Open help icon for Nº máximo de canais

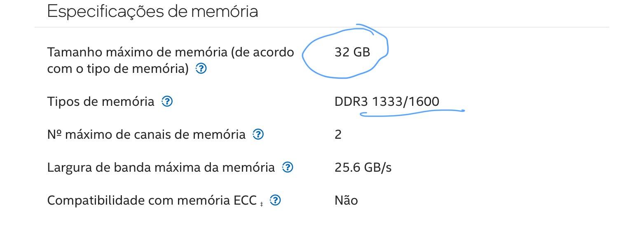[258, 134]
